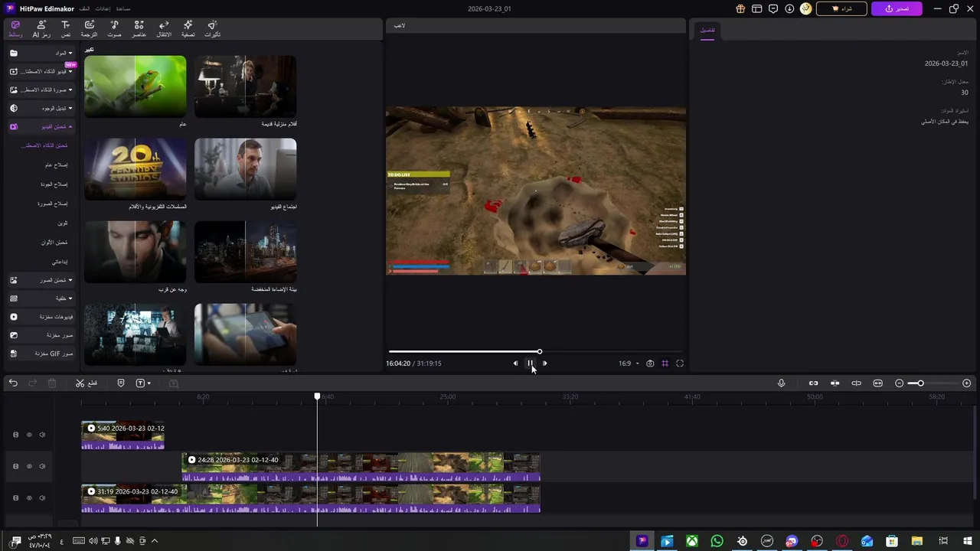Viewport: 980px width, 551px height.
Task: Expand the AI Image (صورة الذكاء) section
Action: point(41,90)
